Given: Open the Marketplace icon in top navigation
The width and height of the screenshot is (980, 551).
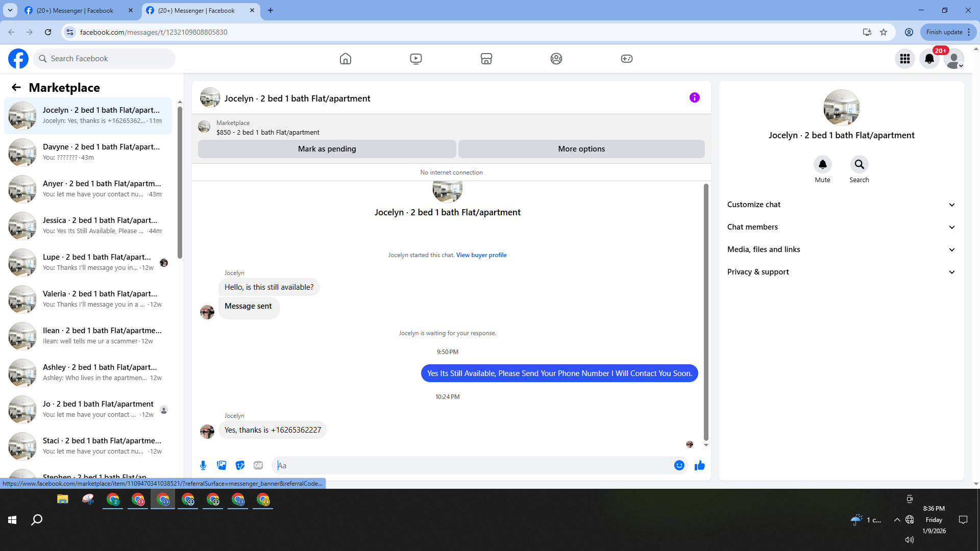Looking at the screenshot, I should pyautogui.click(x=486, y=59).
